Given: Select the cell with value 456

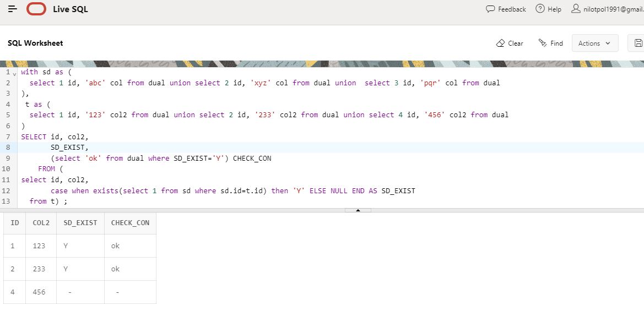Looking at the screenshot, I should click(39, 292).
